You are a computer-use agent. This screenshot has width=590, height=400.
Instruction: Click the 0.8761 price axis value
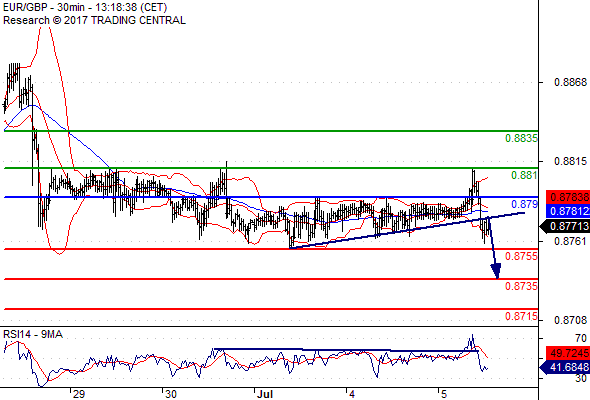(x=570, y=241)
